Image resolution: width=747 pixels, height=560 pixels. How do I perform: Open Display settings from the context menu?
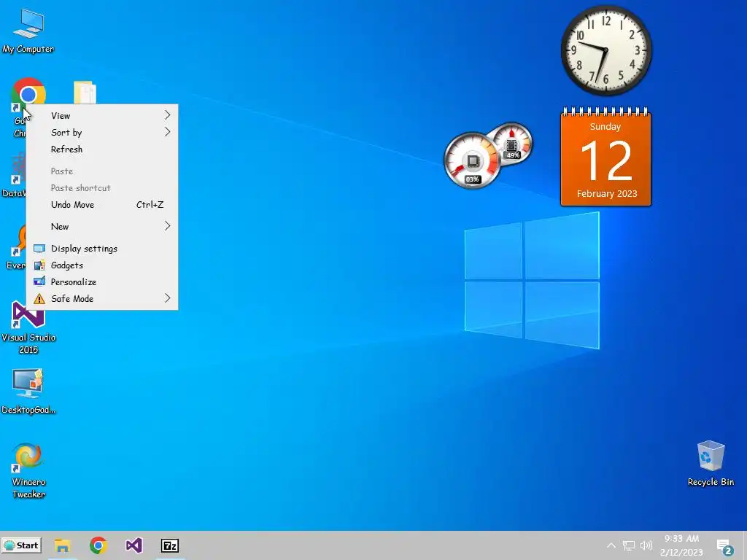[102, 248]
